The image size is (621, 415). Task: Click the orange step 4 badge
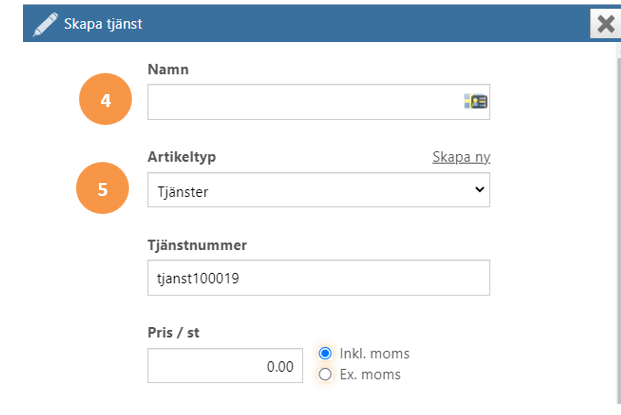pos(105,99)
